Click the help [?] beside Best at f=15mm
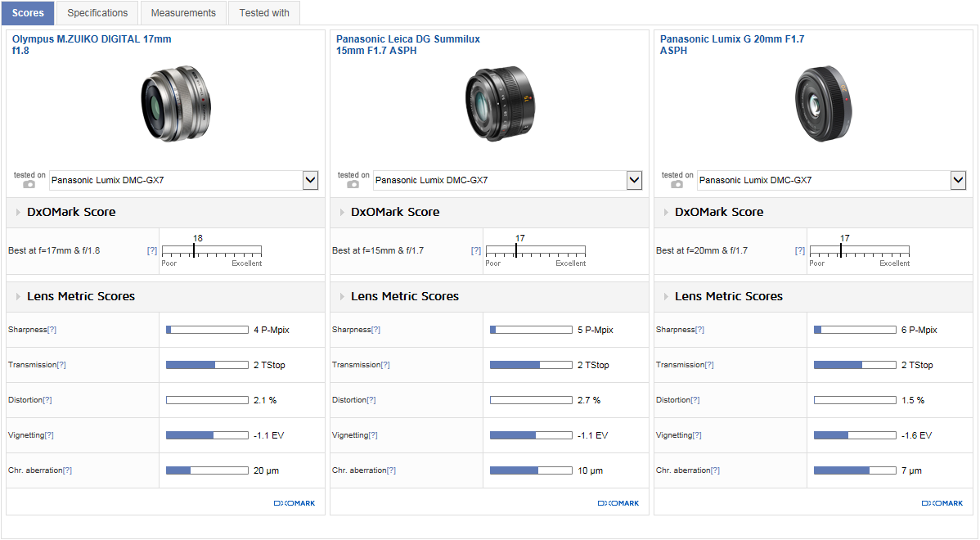 476,250
